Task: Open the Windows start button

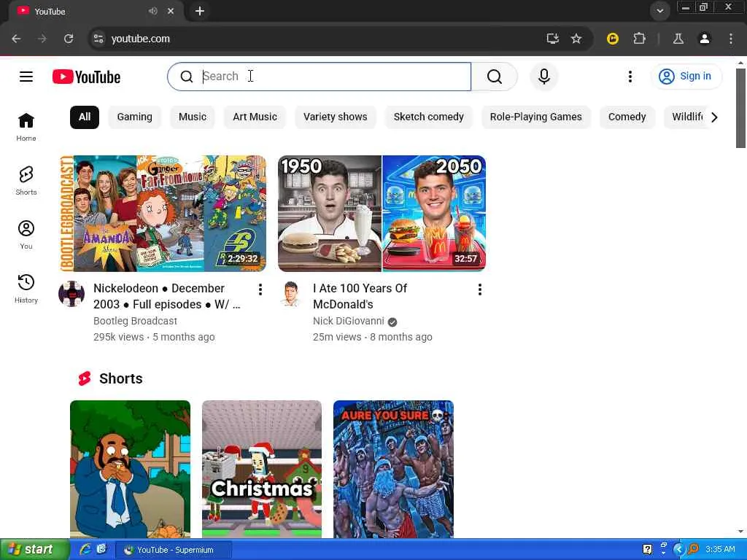Action: click(34, 550)
